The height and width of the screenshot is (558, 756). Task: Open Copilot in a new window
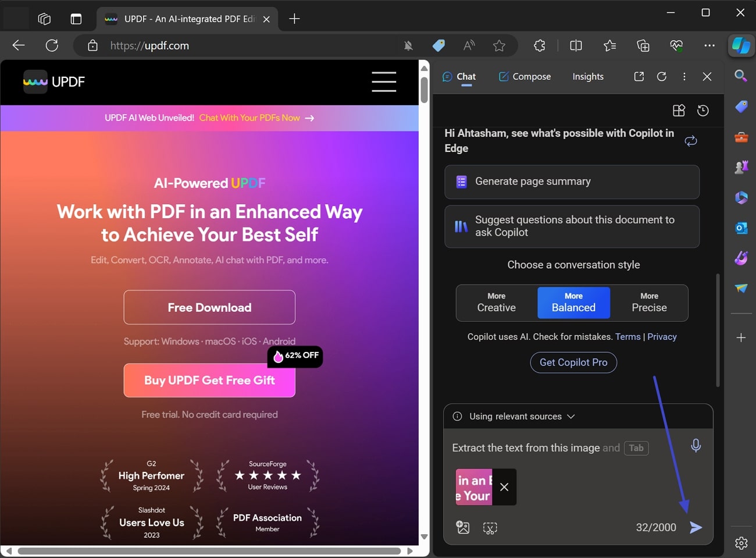tap(639, 76)
